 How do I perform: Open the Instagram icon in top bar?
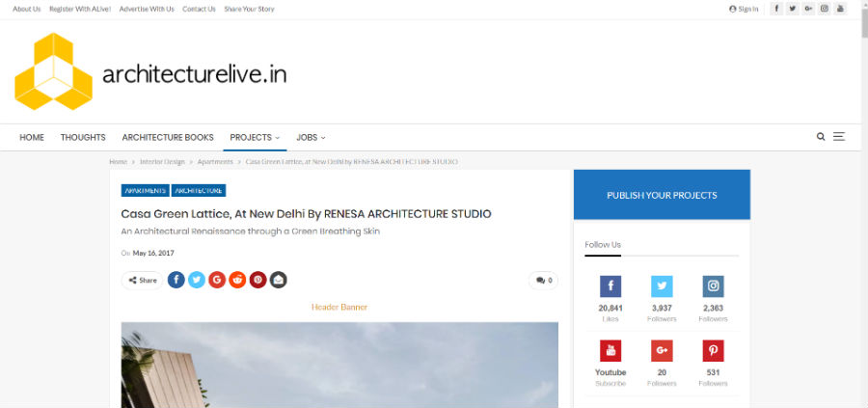point(825,9)
